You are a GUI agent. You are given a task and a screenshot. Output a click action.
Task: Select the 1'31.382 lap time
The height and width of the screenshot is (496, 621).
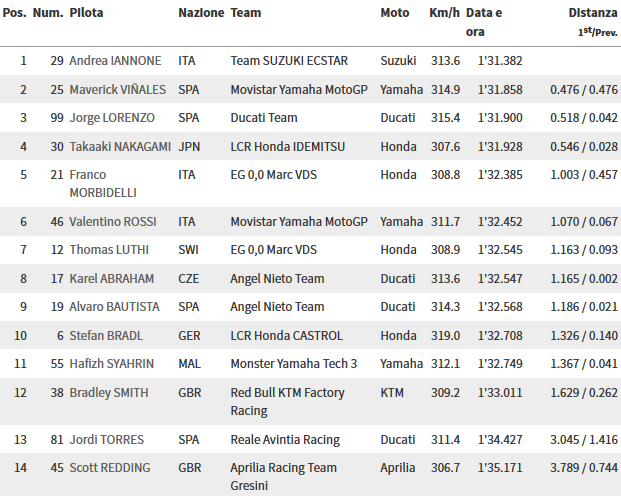pyautogui.click(x=500, y=61)
